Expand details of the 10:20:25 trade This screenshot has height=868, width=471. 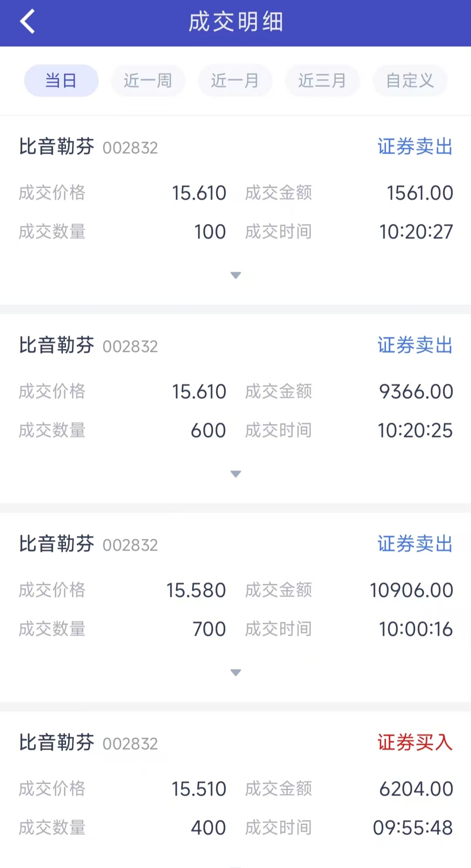pyautogui.click(x=236, y=474)
